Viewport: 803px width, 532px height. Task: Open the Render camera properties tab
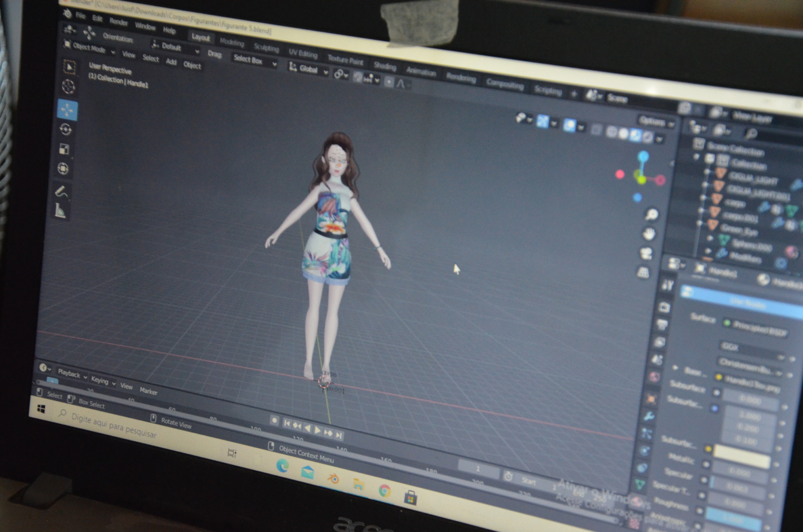(x=664, y=307)
